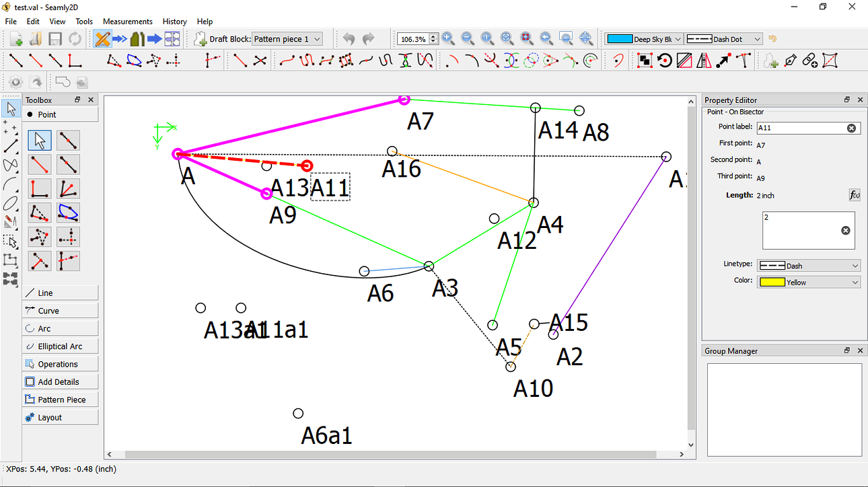Open the Color dropdown showing Yellow
This screenshot has width=868, height=487.
pos(808,282)
